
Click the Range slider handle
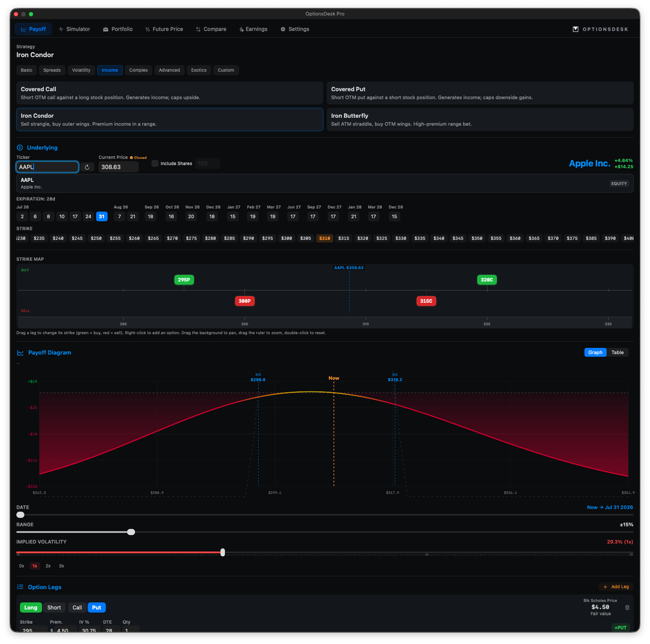point(131,532)
